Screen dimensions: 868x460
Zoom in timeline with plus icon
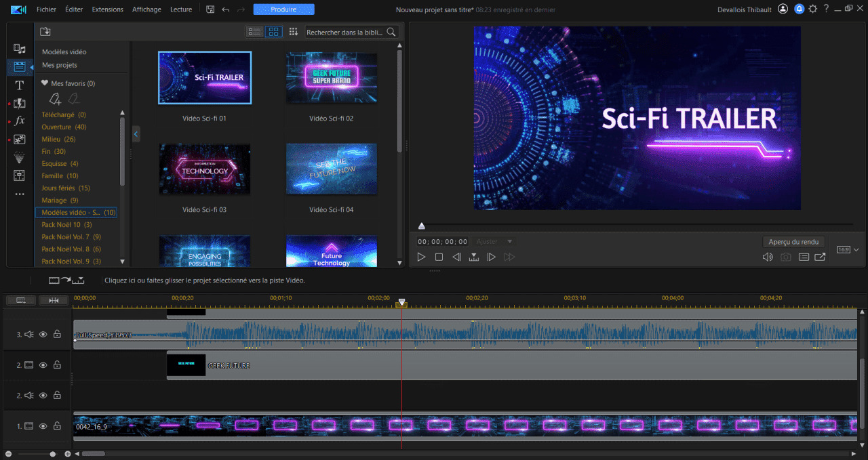[x=67, y=454]
